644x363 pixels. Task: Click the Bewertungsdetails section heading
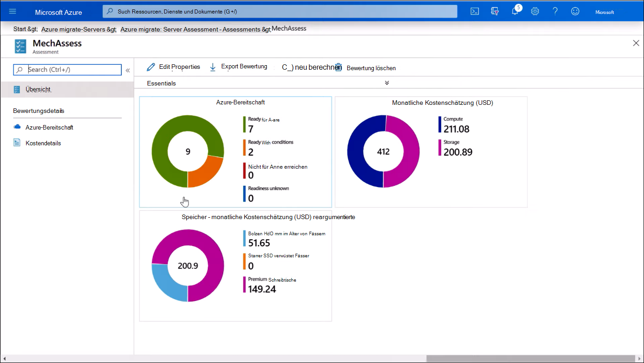pyautogui.click(x=39, y=111)
